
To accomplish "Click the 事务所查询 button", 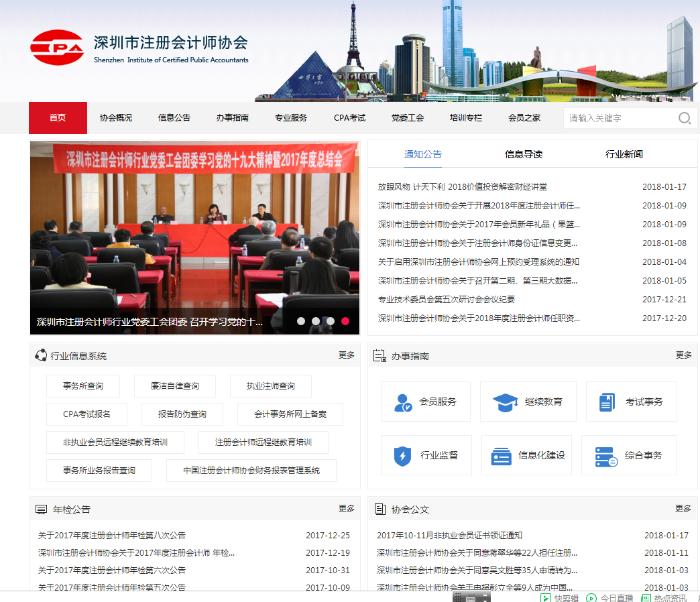I will [83, 386].
